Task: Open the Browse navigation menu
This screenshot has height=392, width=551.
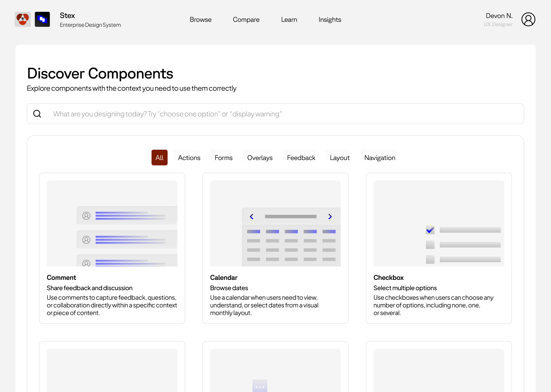Action: 201,20
